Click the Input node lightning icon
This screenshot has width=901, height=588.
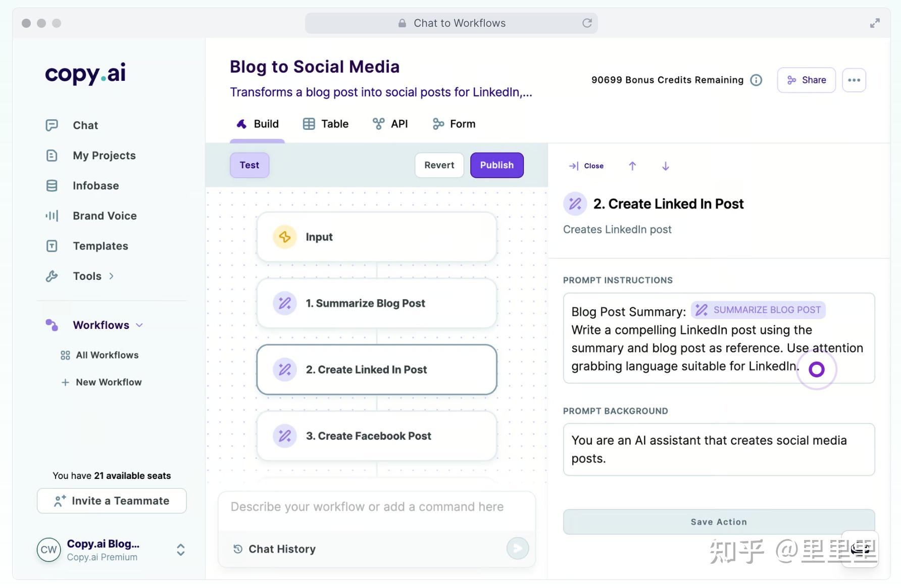pyautogui.click(x=285, y=237)
